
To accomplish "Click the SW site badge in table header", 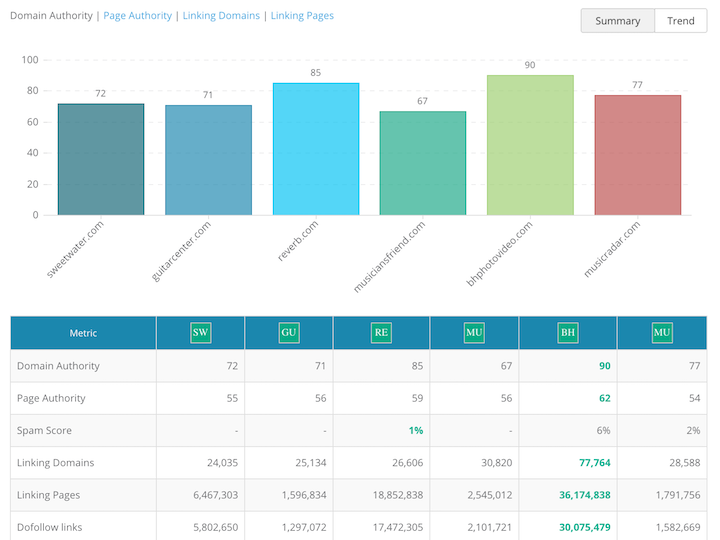I will (x=200, y=332).
